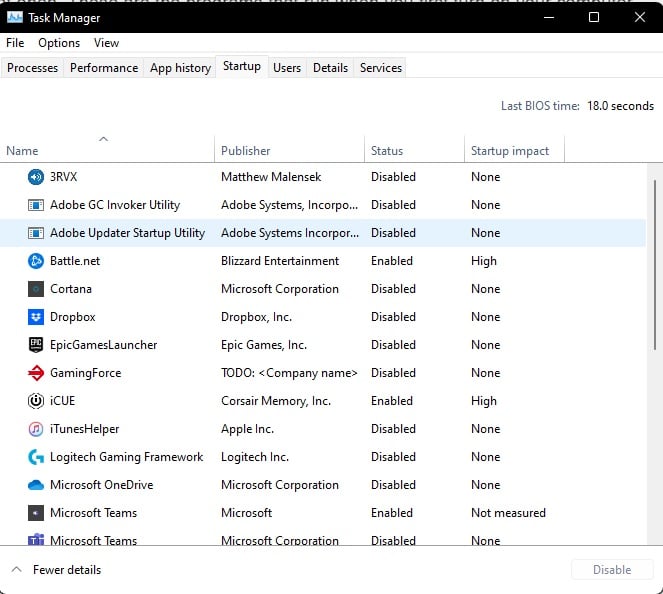
Task: Select the iCUE entry name
Action: click(63, 401)
